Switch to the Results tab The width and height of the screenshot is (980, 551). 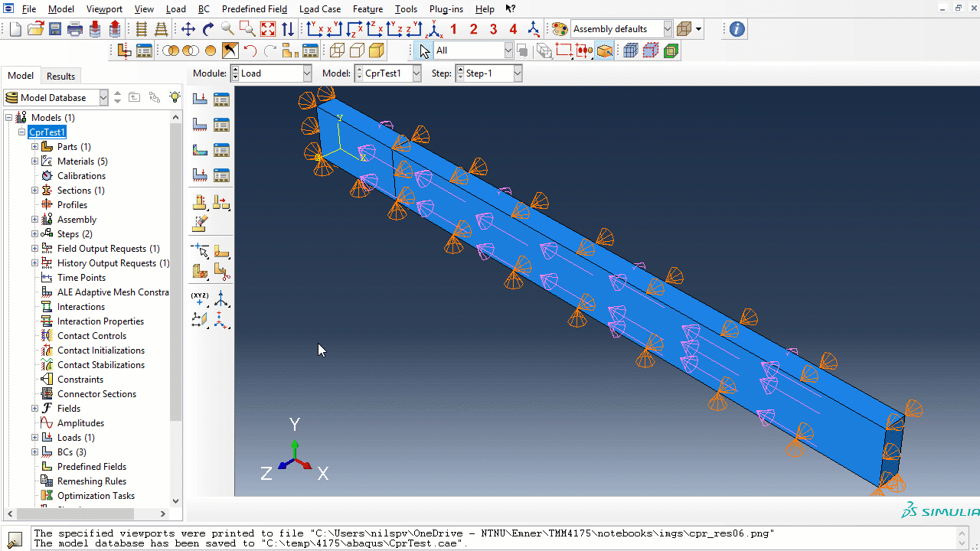click(x=60, y=76)
